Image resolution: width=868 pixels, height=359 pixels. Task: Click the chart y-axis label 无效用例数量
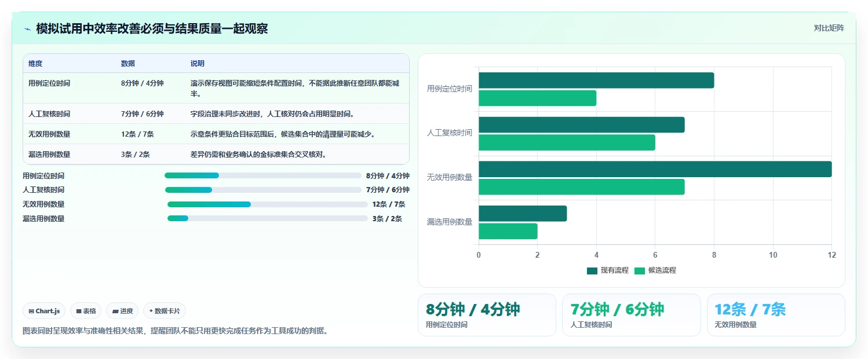click(x=450, y=177)
